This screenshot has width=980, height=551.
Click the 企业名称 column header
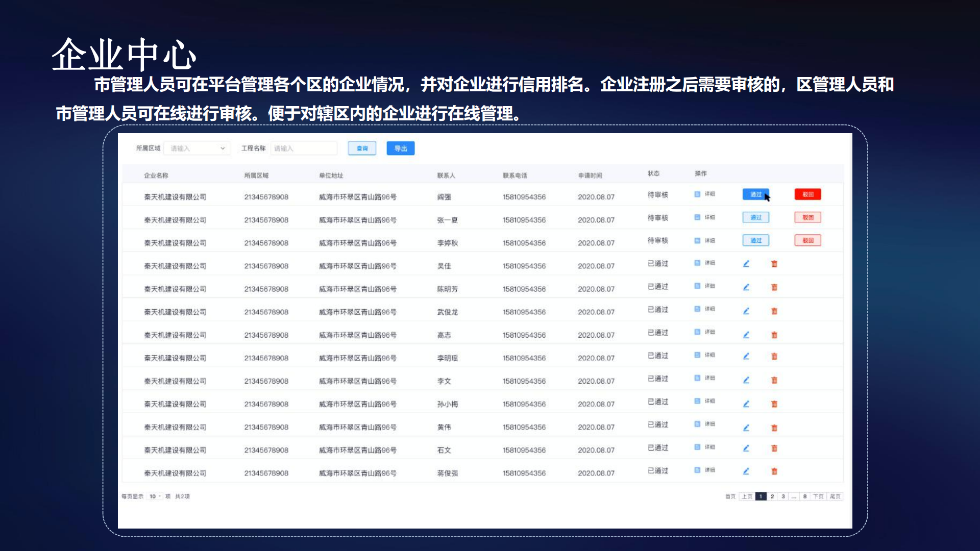156,175
